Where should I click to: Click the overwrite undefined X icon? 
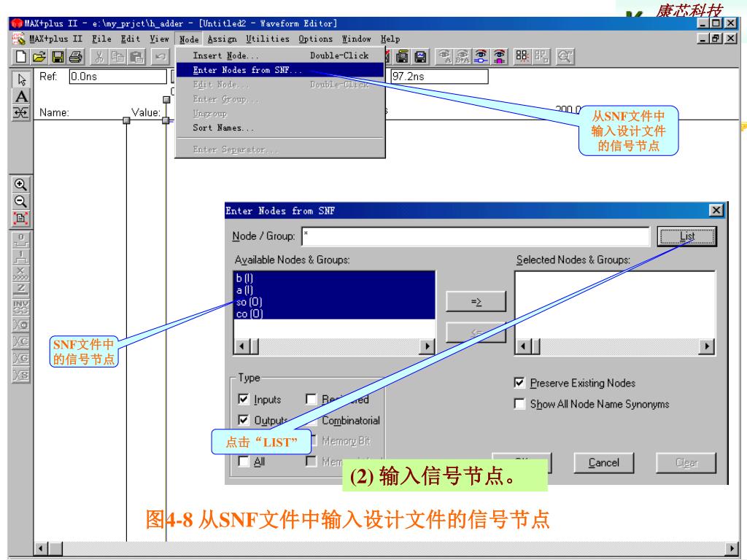[x=20, y=273]
